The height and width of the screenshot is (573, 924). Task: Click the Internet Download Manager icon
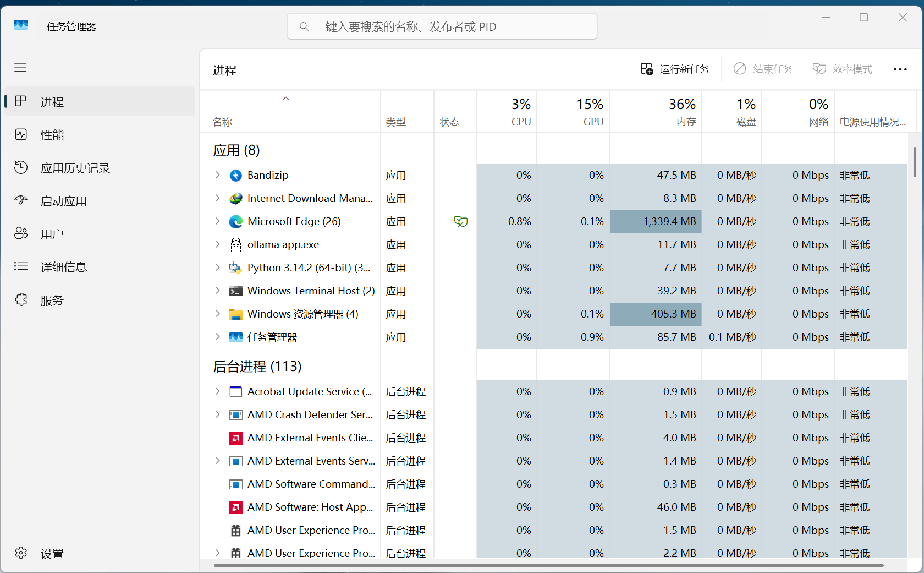pos(236,199)
